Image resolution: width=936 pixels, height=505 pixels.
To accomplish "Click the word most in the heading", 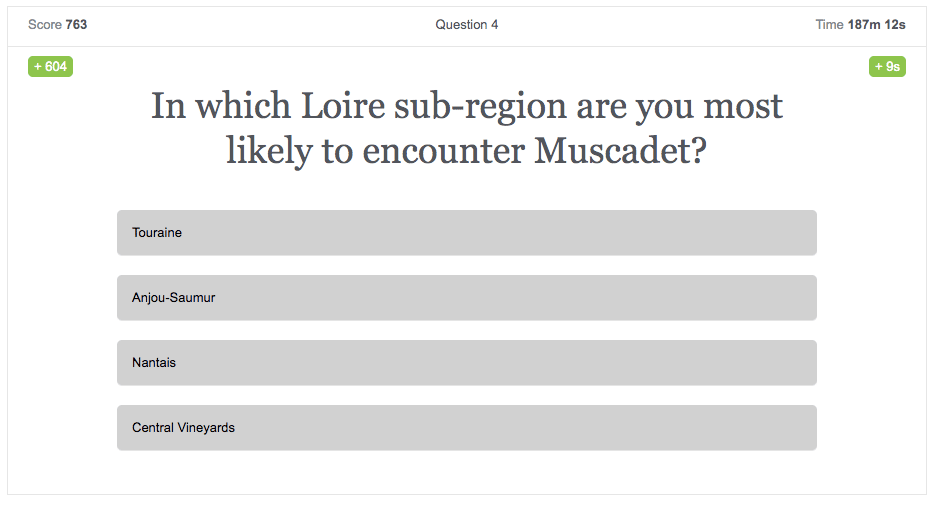I will [x=743, y=107].
